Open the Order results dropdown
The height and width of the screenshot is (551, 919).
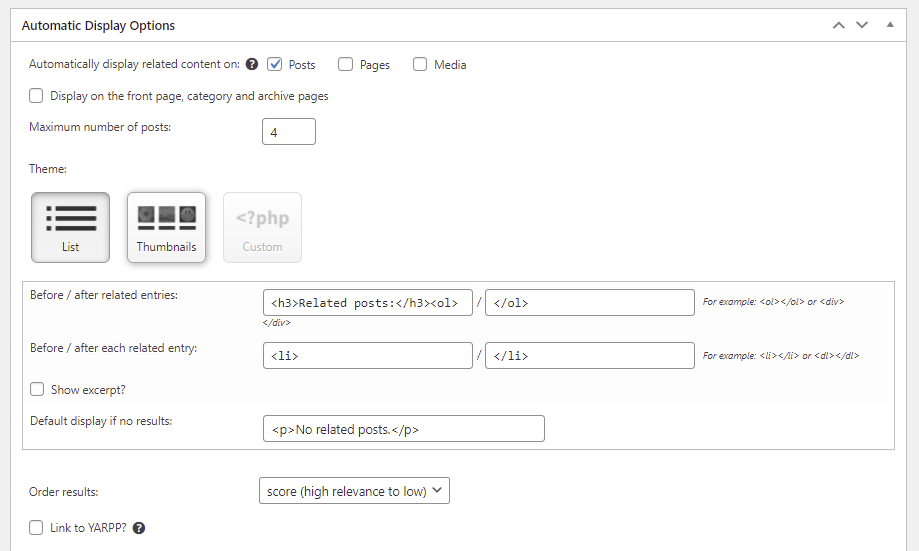pos(354,491)
